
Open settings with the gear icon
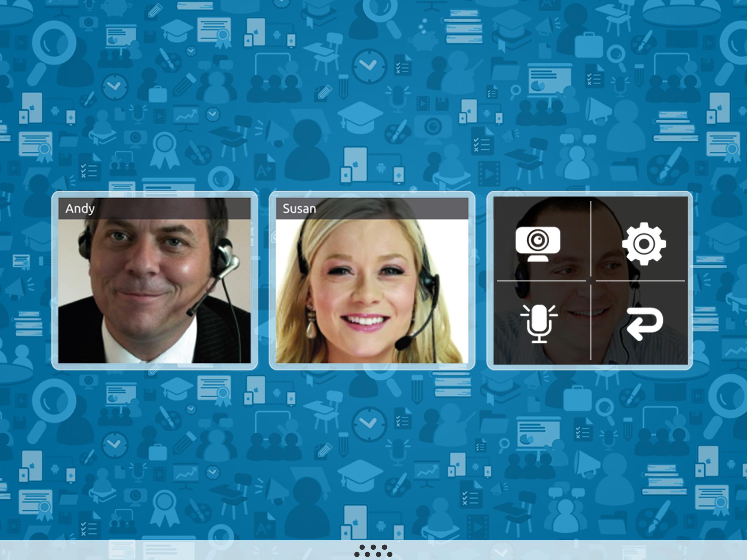(x=644, y=244)
